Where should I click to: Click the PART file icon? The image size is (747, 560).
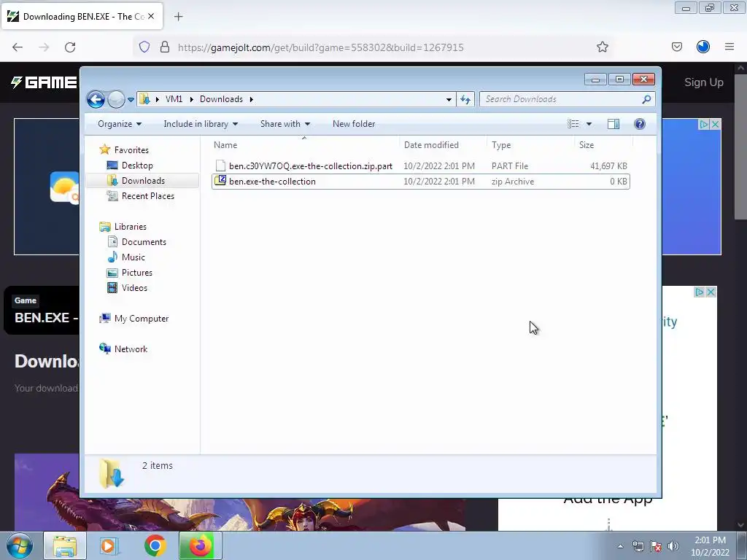(x=220, y=166)
